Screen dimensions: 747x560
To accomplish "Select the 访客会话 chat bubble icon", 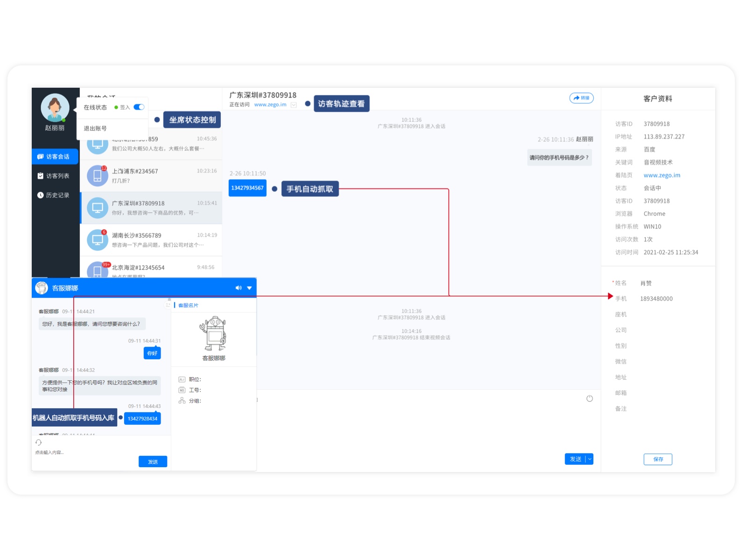I will (41, 157).
